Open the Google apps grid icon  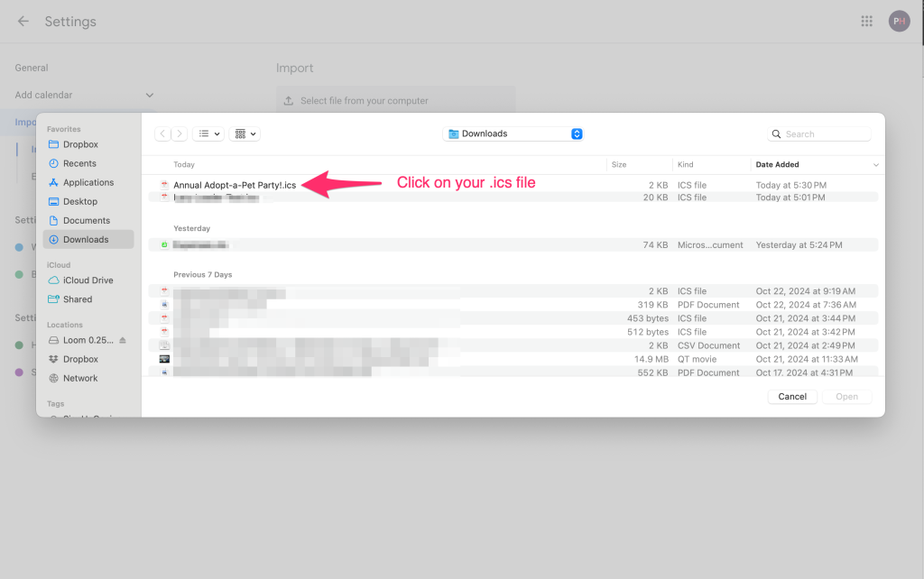(x=866, y=21)
